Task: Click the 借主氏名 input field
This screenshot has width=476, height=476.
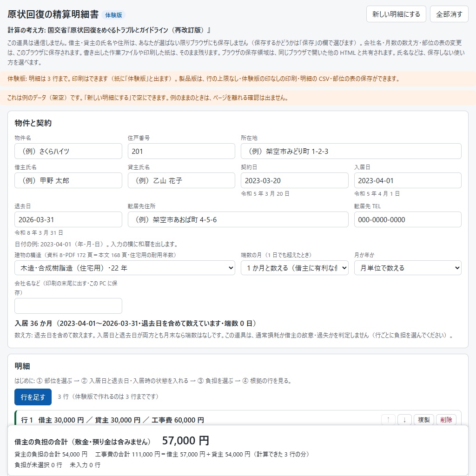Action: click(x=68, y=180)
